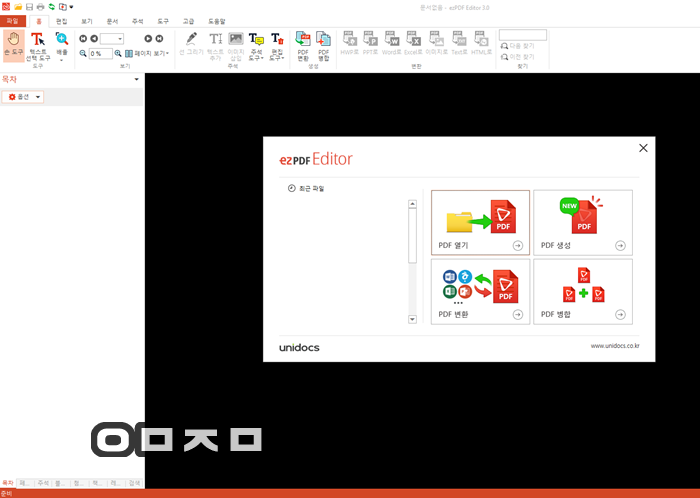Click the printer quick-access icon
The width and height of the screenshot is (700, 498).
click(x=41, y=7)
